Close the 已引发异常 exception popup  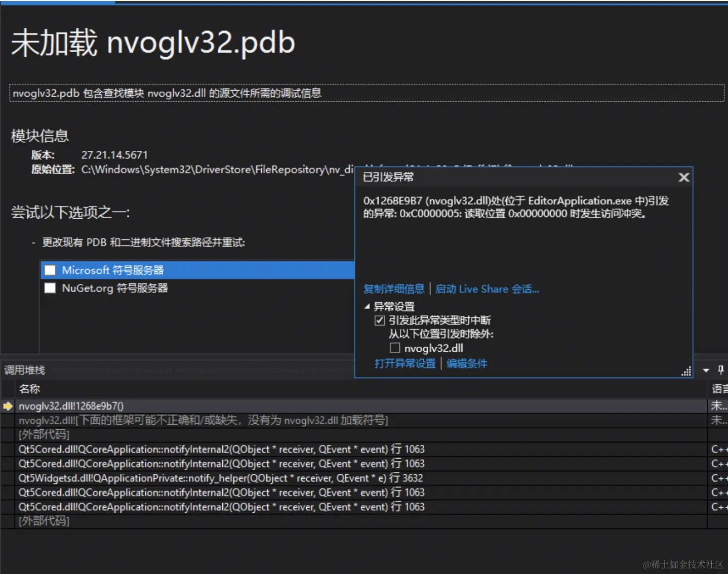tap(684, 177)
